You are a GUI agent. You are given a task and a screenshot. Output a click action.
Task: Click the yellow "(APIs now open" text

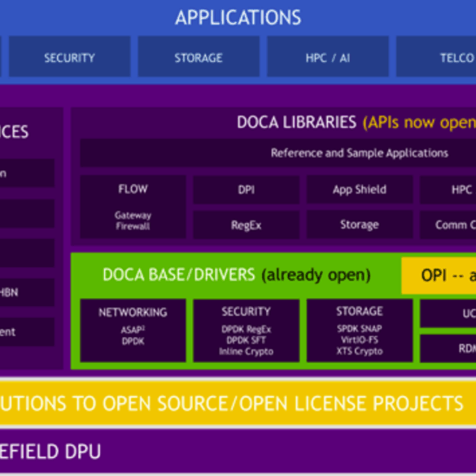[419, 123]
